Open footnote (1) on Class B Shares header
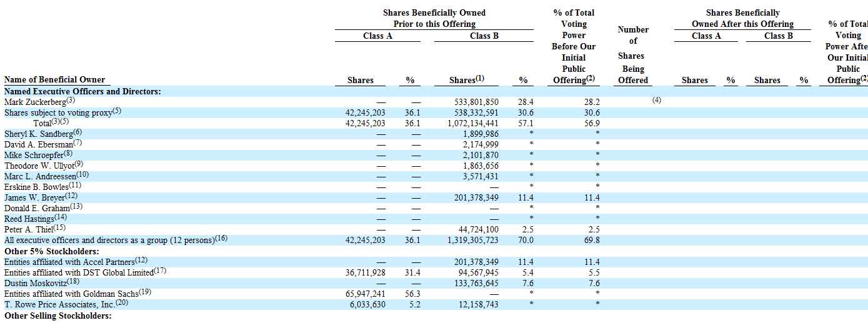 pyautogui.click(x=480, y=78)
